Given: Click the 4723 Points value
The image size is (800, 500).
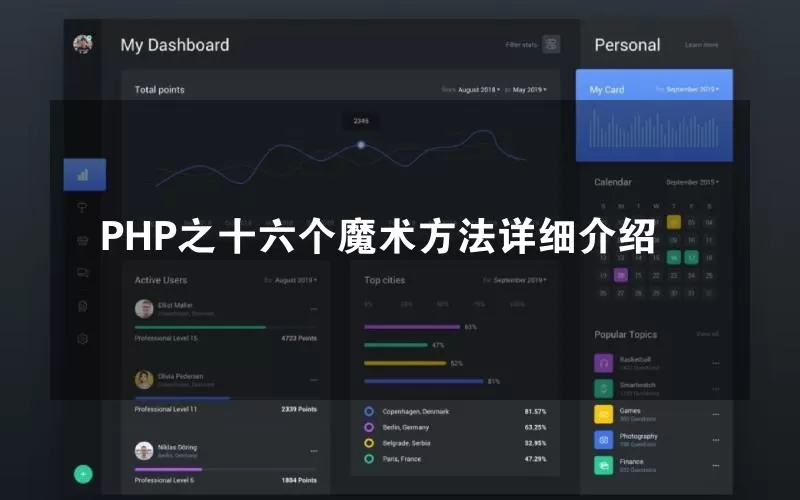Looking at the screenshot, I should 299,338.
